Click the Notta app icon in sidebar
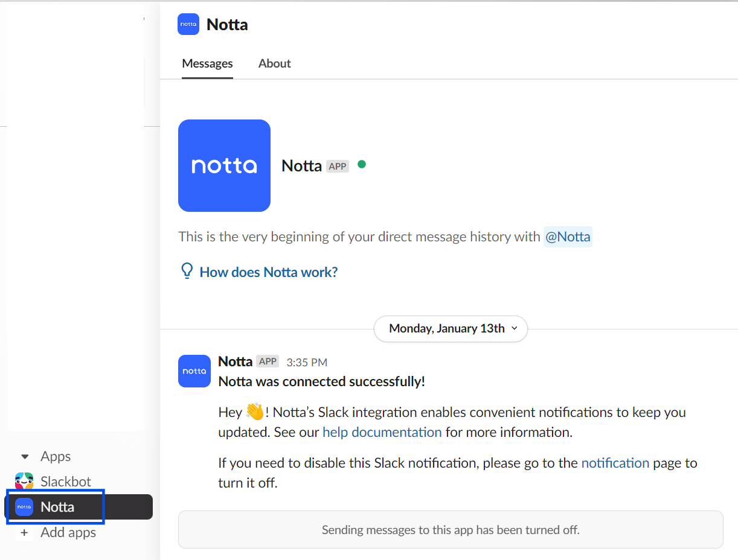 coord(24,507)
